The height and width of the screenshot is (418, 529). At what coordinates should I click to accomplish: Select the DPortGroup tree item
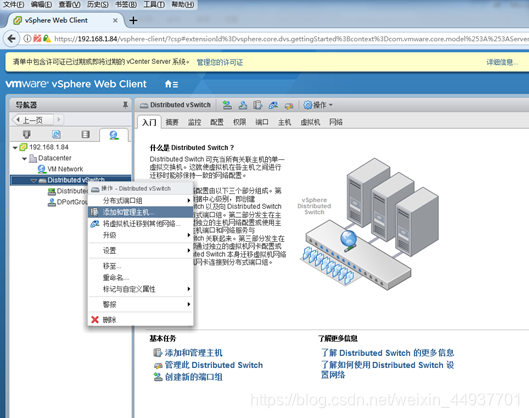pyautogui.click(x=72, y=202)
